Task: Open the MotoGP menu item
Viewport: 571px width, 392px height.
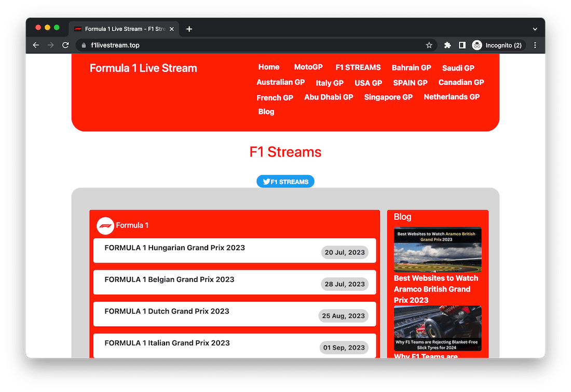Action: 308,67
